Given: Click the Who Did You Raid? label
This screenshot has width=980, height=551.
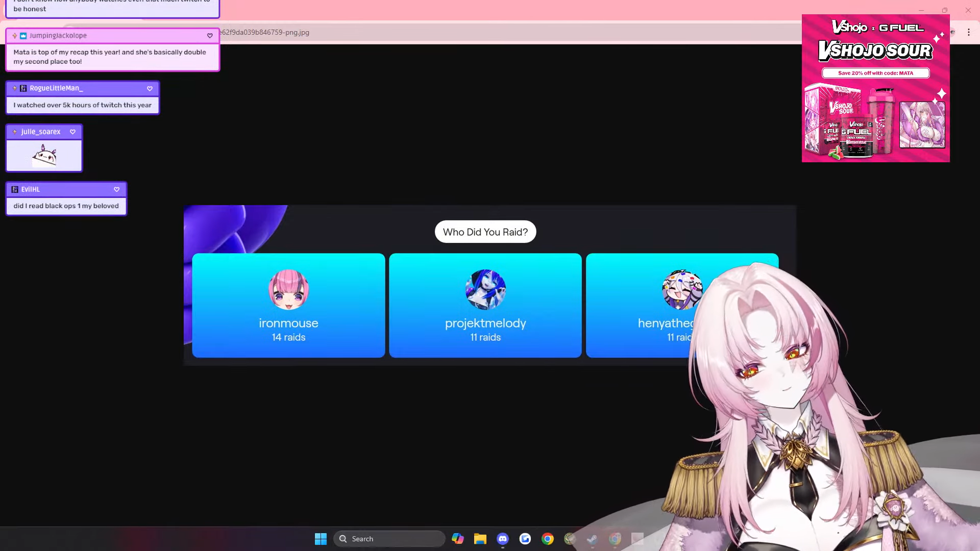Looking at the screenshot, I should point(485,232).
